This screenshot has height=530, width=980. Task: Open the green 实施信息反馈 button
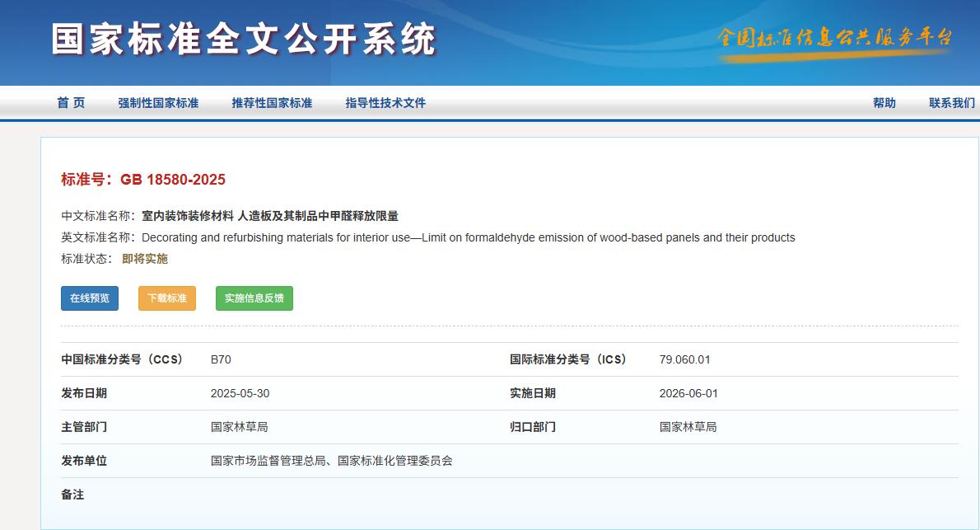tap(254, 298)
